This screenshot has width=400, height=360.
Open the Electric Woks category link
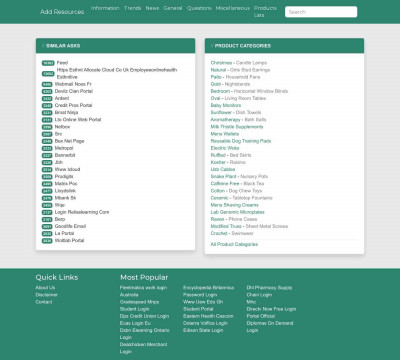coord(225,148)
